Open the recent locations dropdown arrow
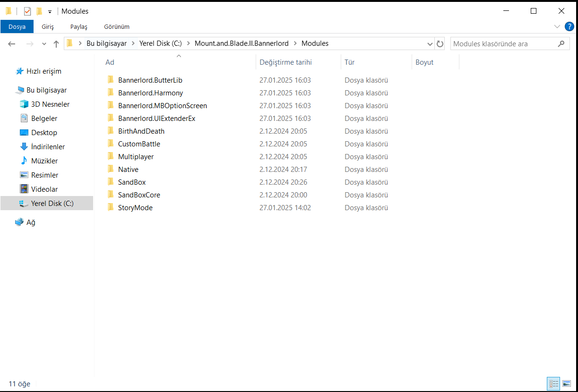Image resolution: width=578 pixels, height=392 pixels. 44,43
